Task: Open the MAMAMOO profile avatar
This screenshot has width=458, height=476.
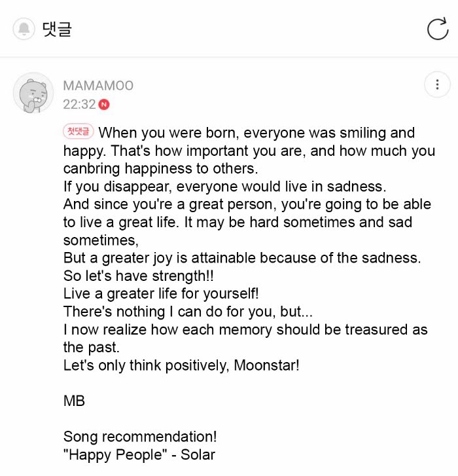Action: (33, 93)
